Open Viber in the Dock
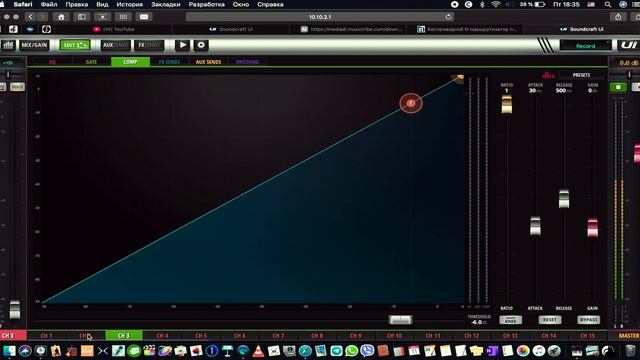This screenshot has width=640, height=360. click(367, 351)
